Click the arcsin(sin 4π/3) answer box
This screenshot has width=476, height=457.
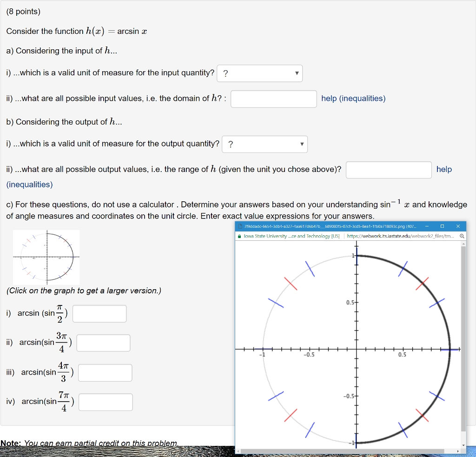tap(105, 372)
